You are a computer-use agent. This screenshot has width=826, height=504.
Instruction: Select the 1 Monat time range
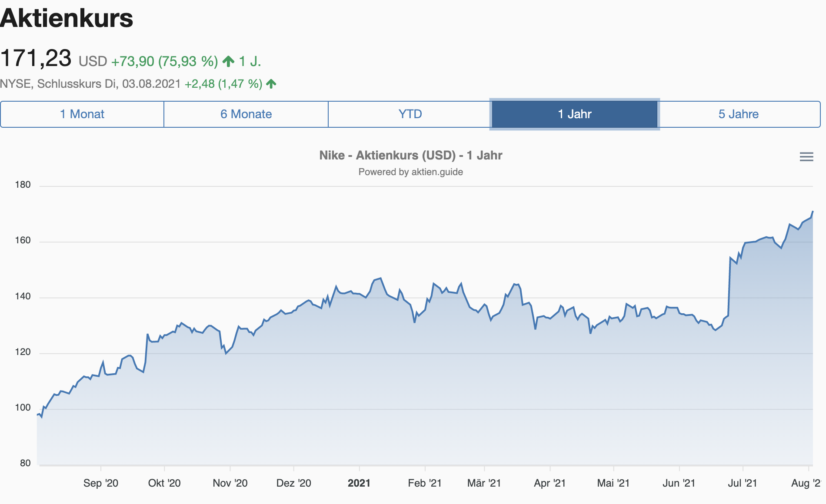coord(82,114)
